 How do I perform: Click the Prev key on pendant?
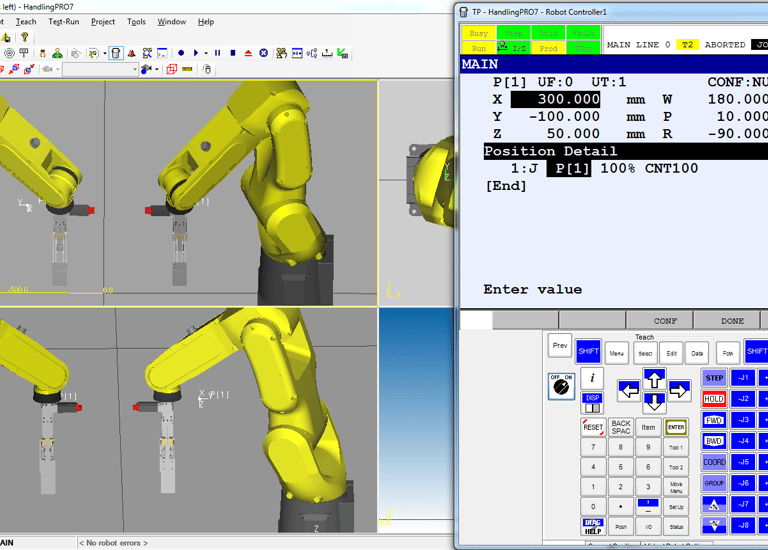click(x=560, y=346)
